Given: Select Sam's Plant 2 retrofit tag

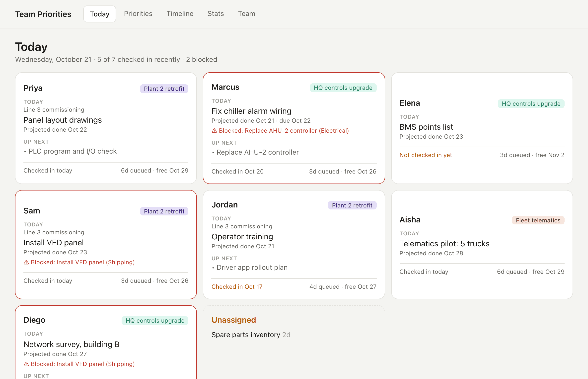Looking at the screenshot, I should point(164,211).
